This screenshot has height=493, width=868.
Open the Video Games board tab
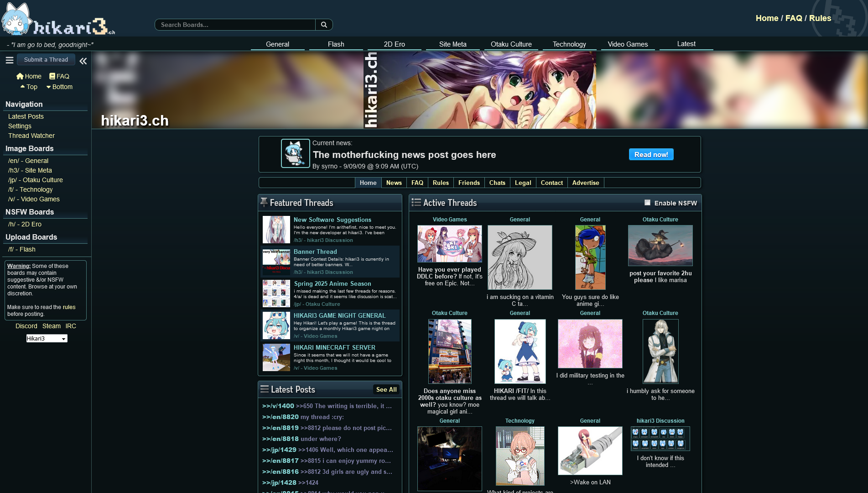coord(628,44)
